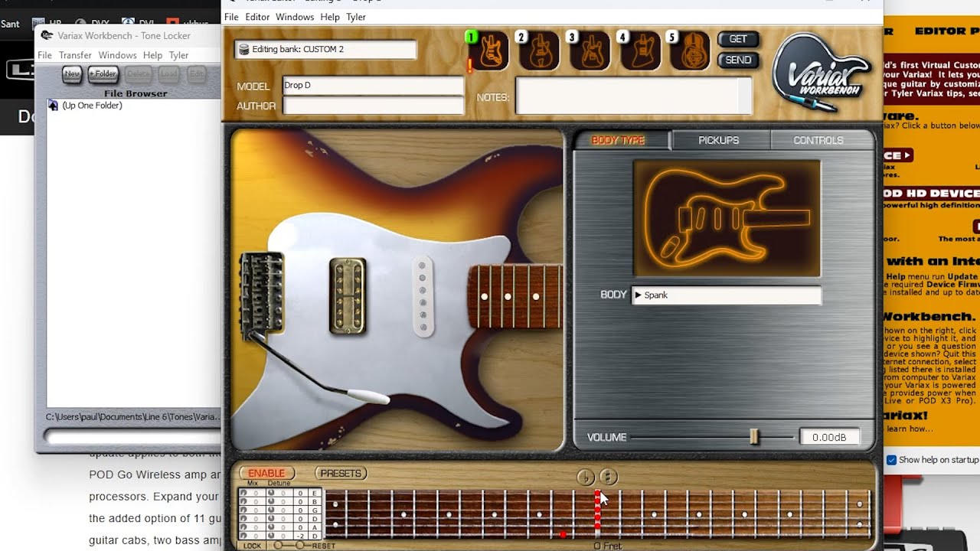This screenshot has width=980, height=551.
Task: Open the Editing bank CUSTOM 2 selector
Action: click(326, 50)
